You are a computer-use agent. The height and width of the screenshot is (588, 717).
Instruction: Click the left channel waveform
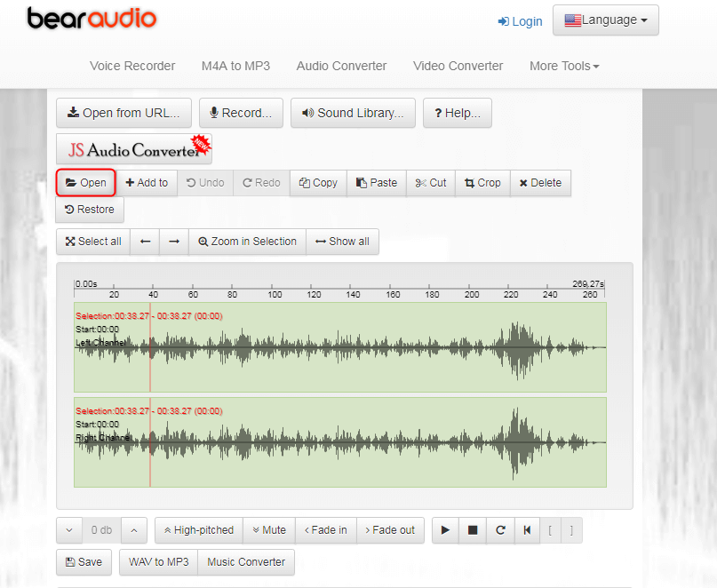tap(340, 347)
